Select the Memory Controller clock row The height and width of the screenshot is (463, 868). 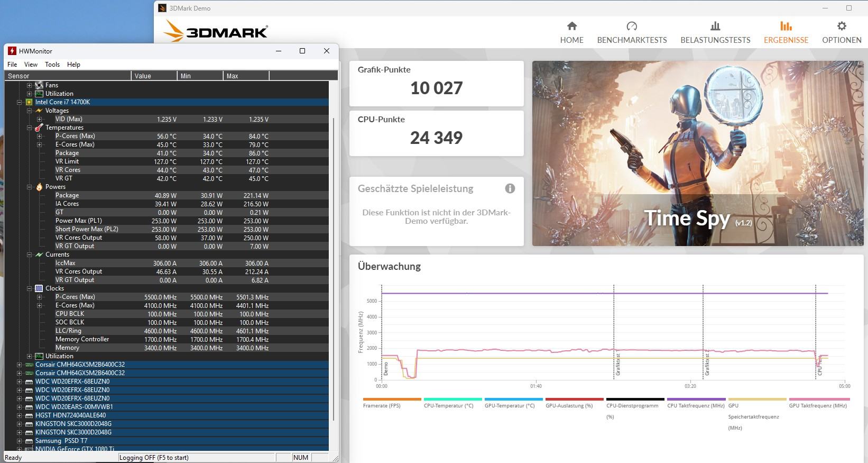(167, 339)
